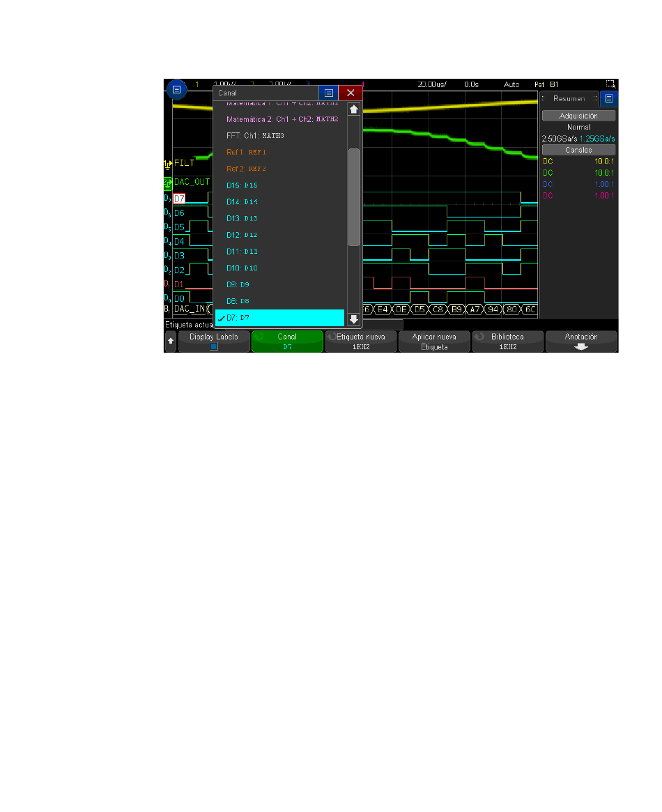Viewport: 662px width, 812px height.
Task: Click the Auto trigger mode indicator
Action: point(511,84)
